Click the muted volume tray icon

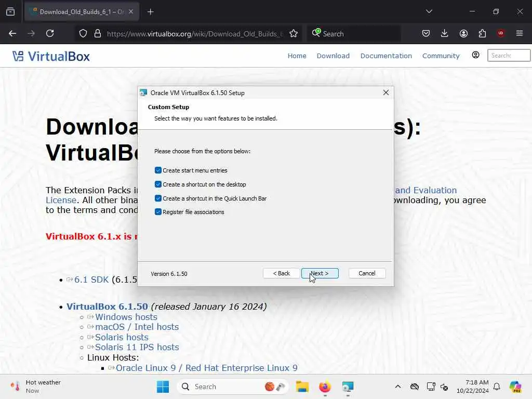coord(445,387)
